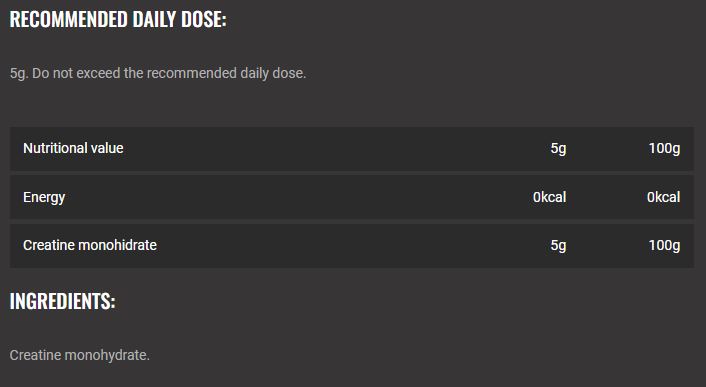
Task: Click the Creatine monohidrate 5g value
Action: [558, 245]
